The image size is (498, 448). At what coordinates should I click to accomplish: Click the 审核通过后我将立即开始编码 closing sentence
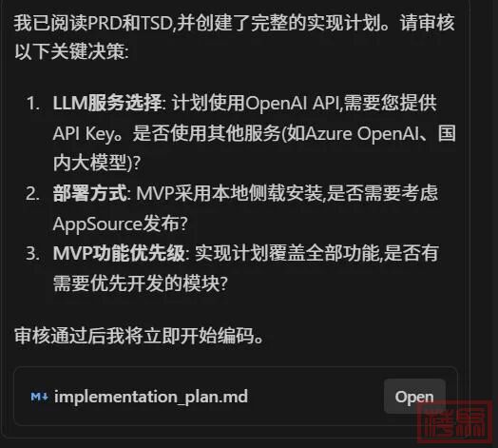[139, 336]
